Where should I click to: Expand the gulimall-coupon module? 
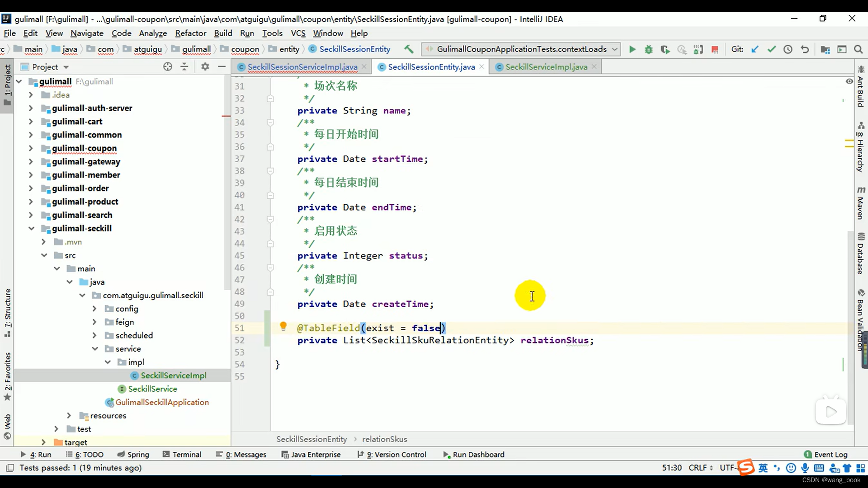click(x=30, y=148)
